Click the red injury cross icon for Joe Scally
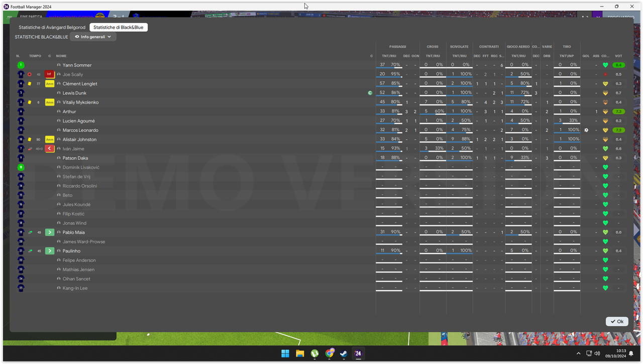 tap(30, 74)
